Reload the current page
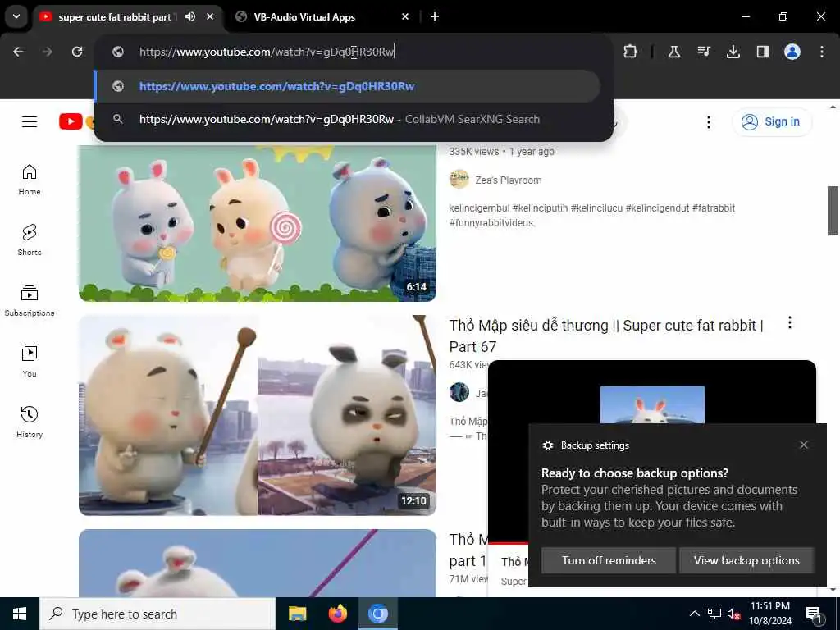Image resolution: width=840 pixels, height=630 pixels. pyautogui.click(x=77, y=52)
